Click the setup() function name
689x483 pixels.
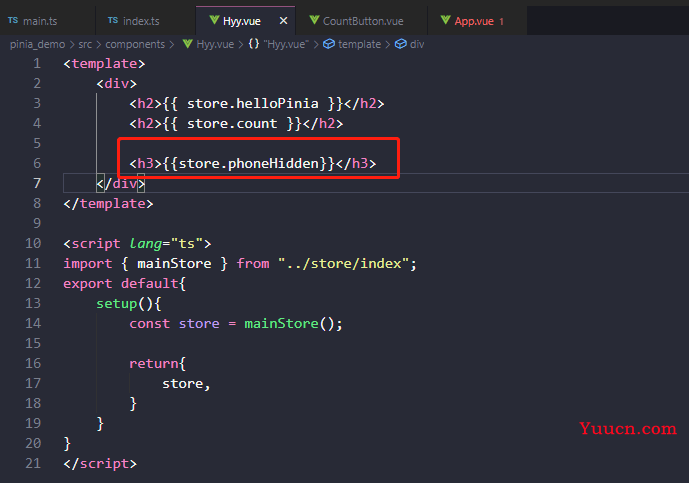(116, 304)
